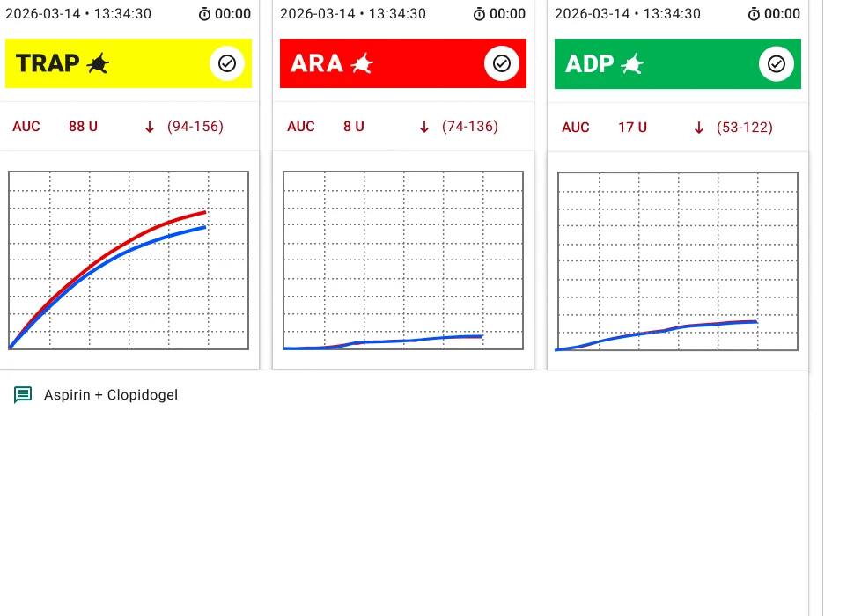
Task: Click the down arrow beside ADP range
Action: point(699,128)
